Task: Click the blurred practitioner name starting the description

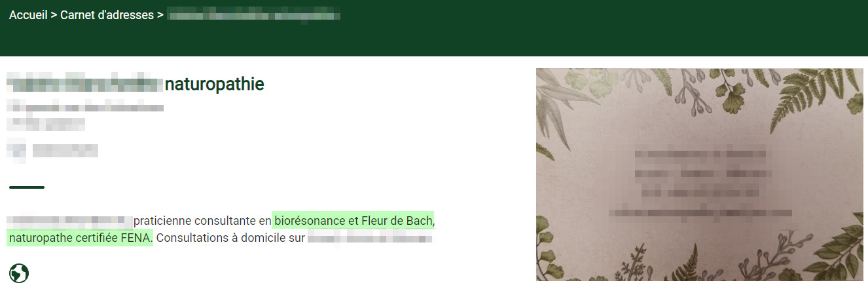Action: coord(69,221)
